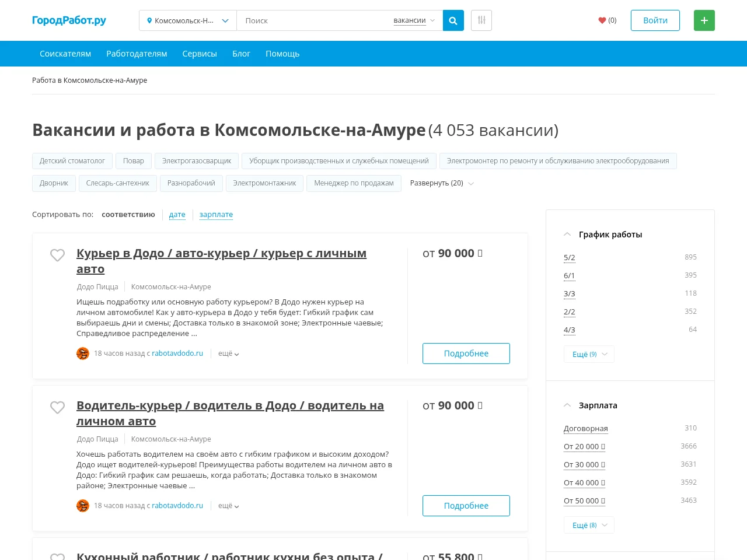The height and width of the screenshot is (560, 747).
Task: Filter by 4/3 work schedule
Action: 570,330
